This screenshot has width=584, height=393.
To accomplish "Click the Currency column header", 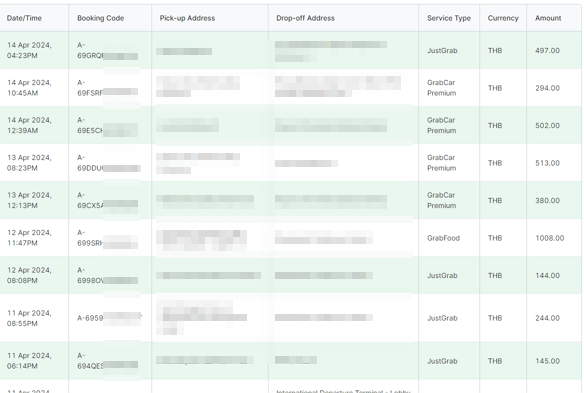I will coord(503,18).
